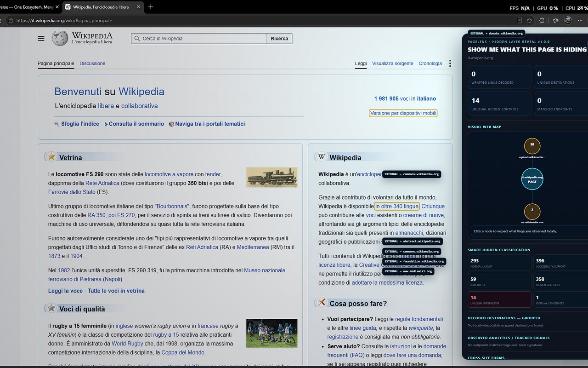The height and width of the screenshot is (368, 588).
Task: Open the Leggi la voce link
Action: (x=66, y=291)
